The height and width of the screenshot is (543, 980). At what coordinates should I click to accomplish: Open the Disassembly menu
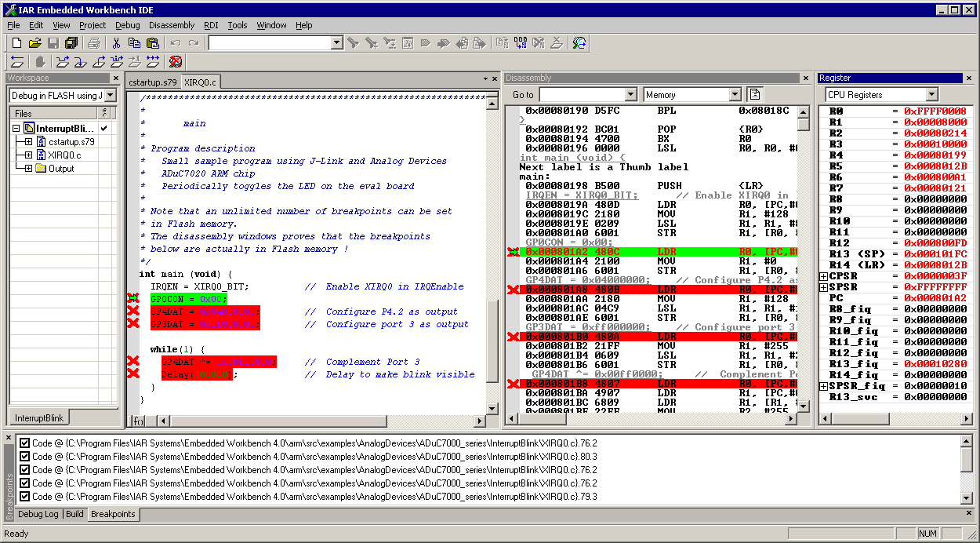point(172,25)
